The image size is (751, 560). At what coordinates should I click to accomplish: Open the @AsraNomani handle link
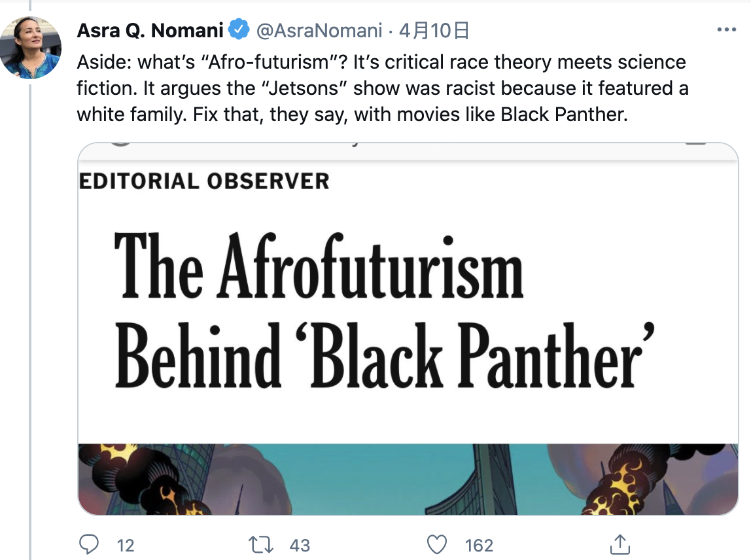319,29
